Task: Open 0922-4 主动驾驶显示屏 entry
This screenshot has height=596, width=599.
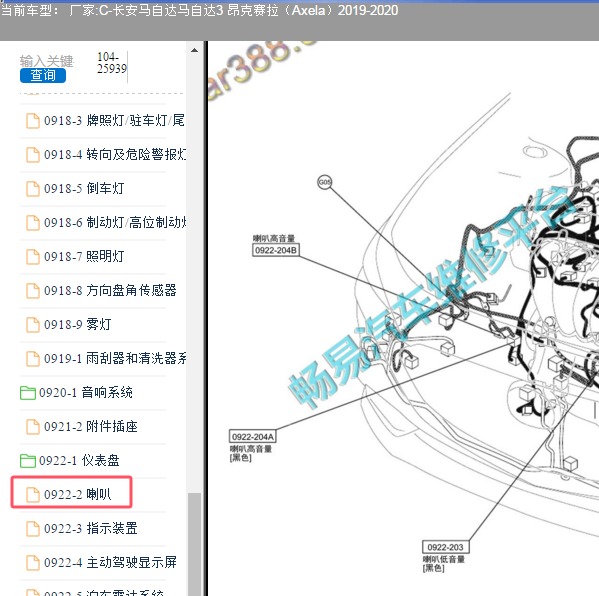Action: (x=110, y=562)
